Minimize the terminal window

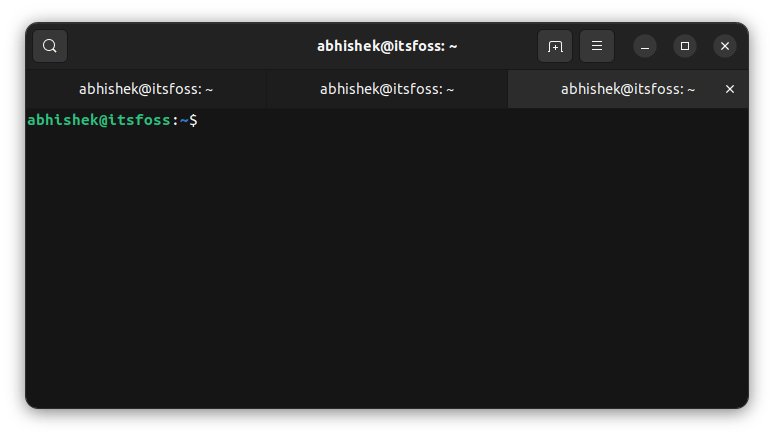pos(645,46)
